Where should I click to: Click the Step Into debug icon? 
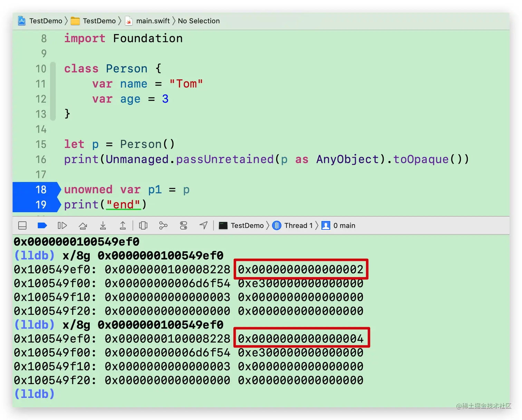[x=103, y=226]
